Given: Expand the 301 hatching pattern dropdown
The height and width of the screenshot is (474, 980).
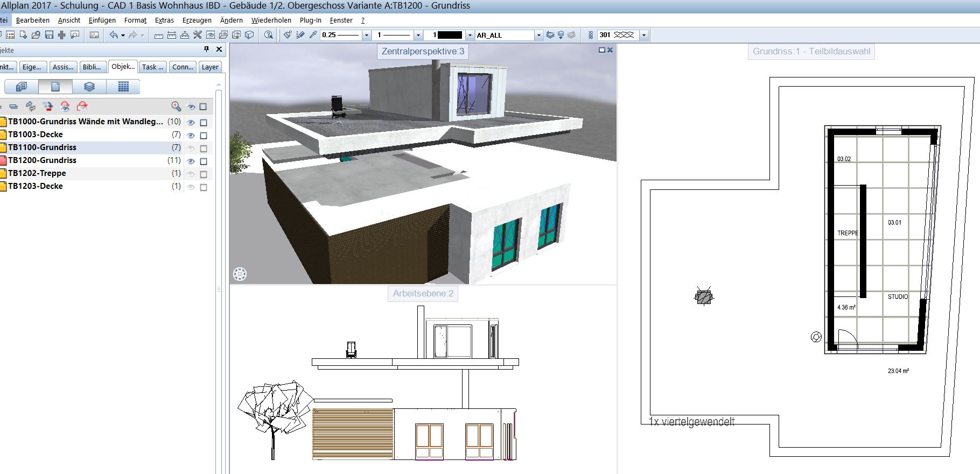Looking at the screenshot, I should pyautogui.click(x=643, y=35).
